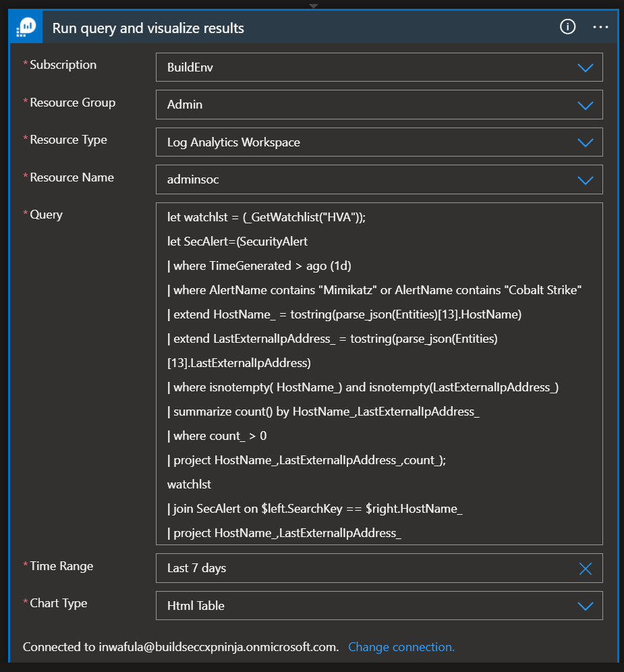Click the Log Analytics Workspace value
This screenshot has height=672, width=624.
[233, 142]
